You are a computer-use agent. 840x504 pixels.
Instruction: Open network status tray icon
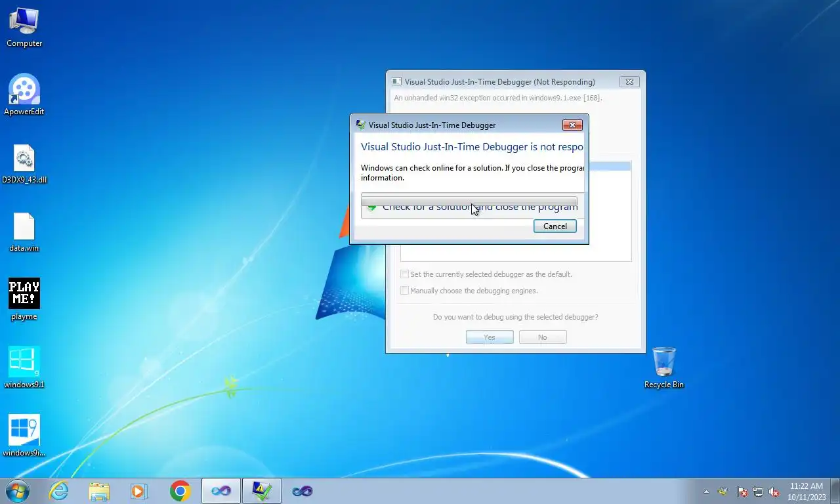758,492
